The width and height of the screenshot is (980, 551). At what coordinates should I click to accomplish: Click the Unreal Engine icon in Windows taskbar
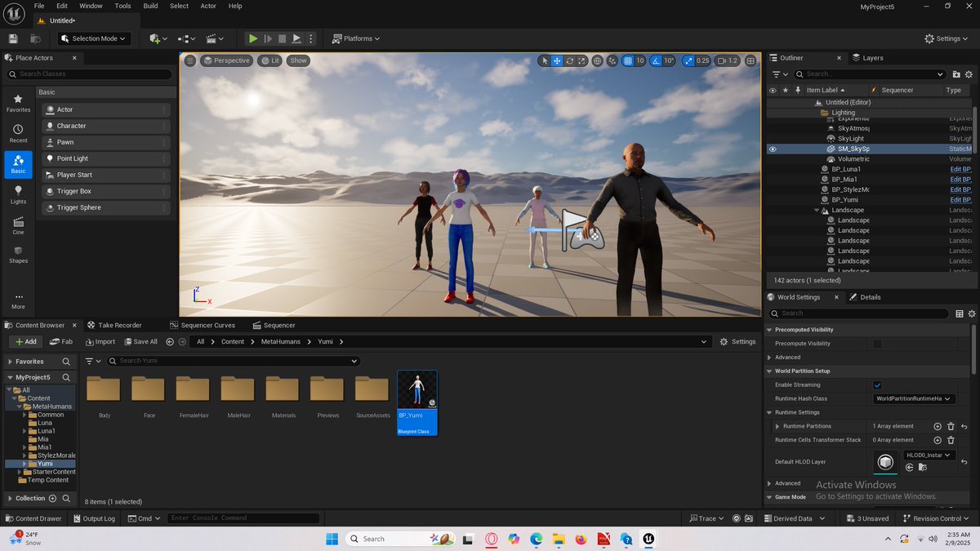[648, 539]
